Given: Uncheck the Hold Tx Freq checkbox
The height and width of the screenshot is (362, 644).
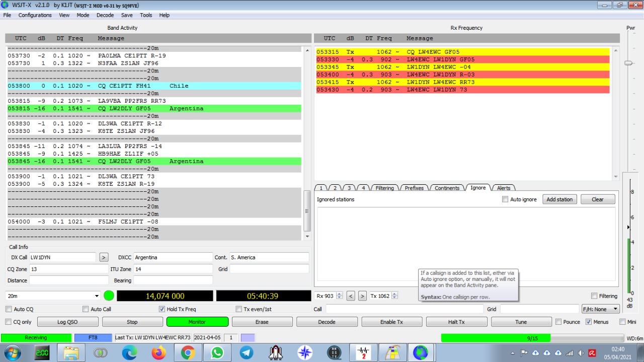Looking at the screenshot, I should pyautogui.click(x=162, y=309).
